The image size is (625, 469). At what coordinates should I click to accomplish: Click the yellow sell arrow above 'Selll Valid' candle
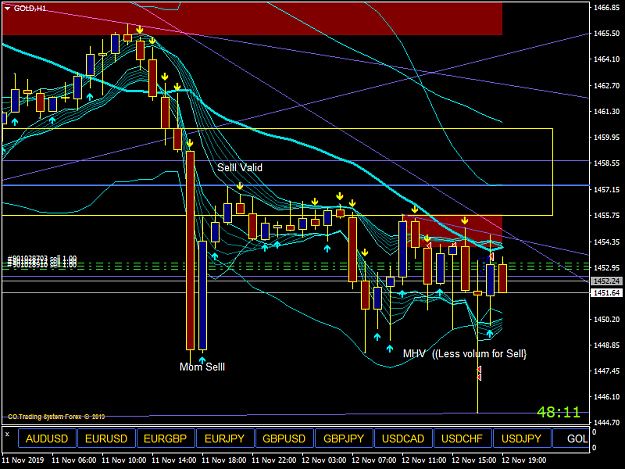[240, 186]
